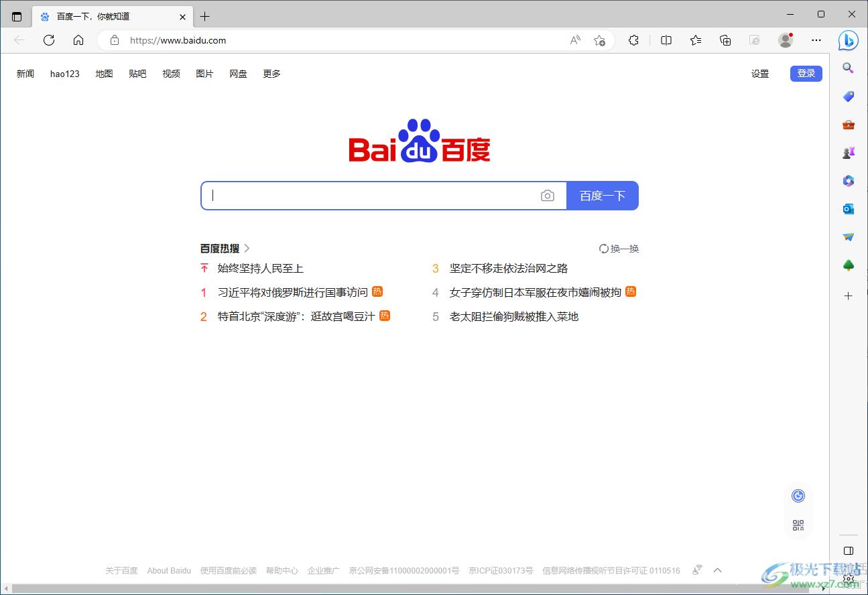
Task: Collapse footer with up chevron
Action: pos(717,571)
